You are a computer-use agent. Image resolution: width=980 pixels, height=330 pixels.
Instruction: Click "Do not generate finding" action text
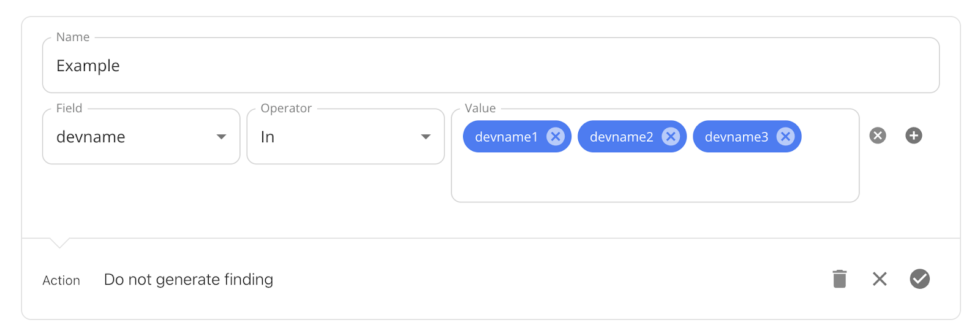(x=189, y=280)
